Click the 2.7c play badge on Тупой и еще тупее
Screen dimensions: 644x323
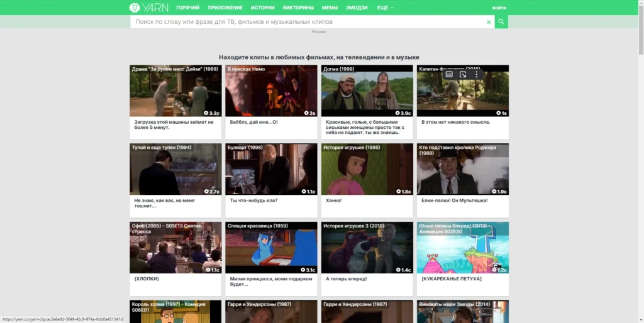tap(211, 191)
